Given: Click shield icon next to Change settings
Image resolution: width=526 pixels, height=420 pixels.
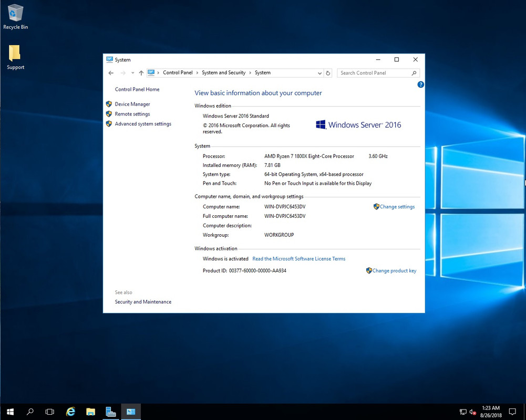Looking at the screenshot, I should (x=376, y=206).
